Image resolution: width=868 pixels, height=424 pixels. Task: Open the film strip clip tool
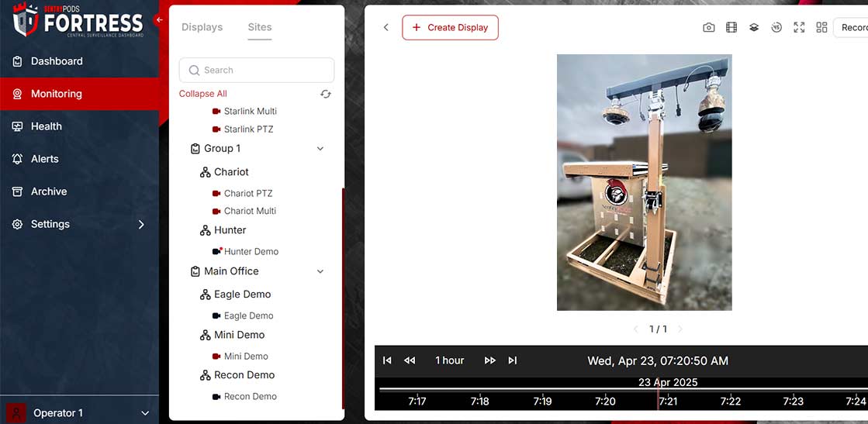[x=731, y=28]
